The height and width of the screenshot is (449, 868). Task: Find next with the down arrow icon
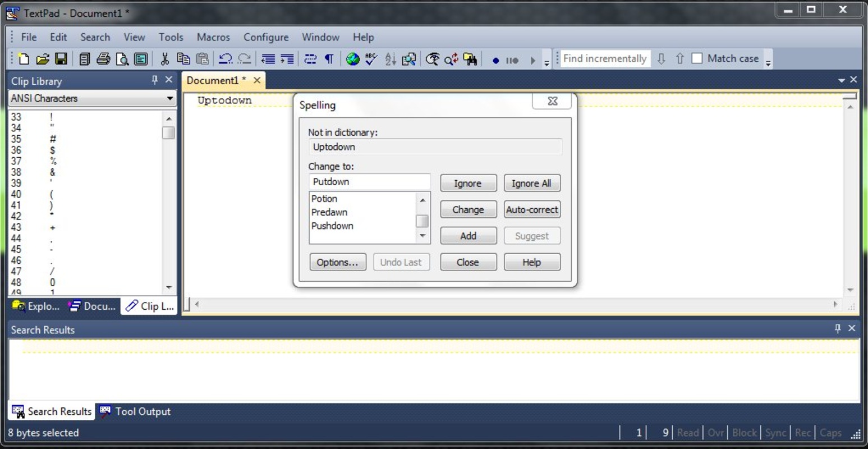click(x=661, y=58)
